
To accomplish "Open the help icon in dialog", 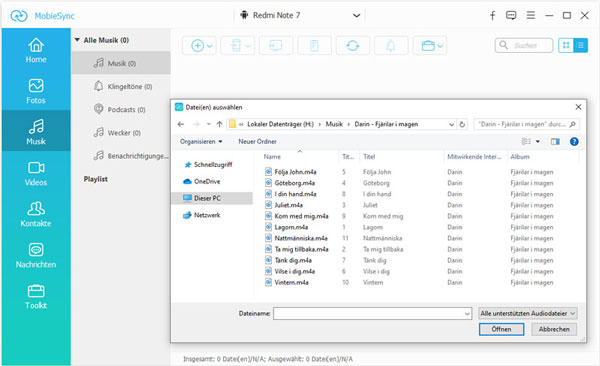I will click(x=574, y=142).
